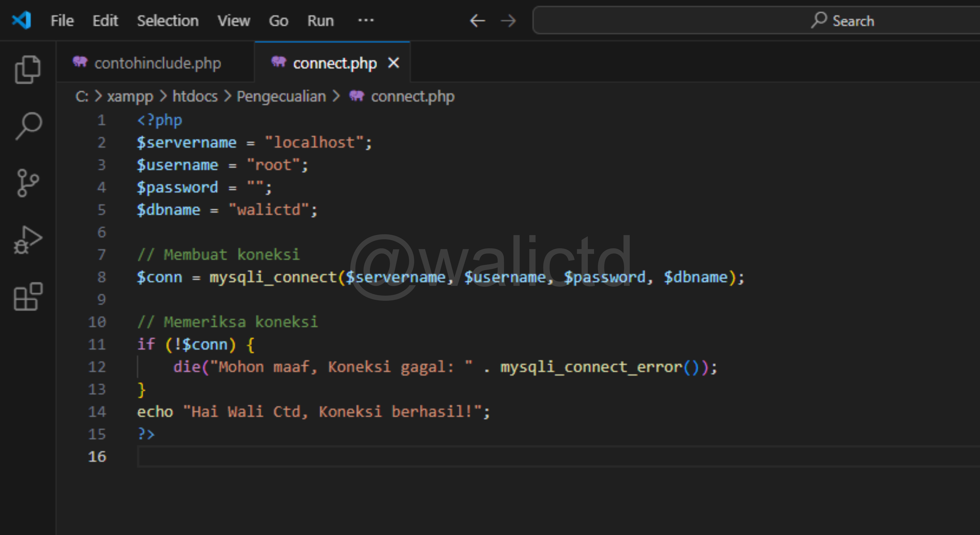This screenshot has width=980, height=535.
Task: Close the connect.php tab
Action: coord(393,63)
